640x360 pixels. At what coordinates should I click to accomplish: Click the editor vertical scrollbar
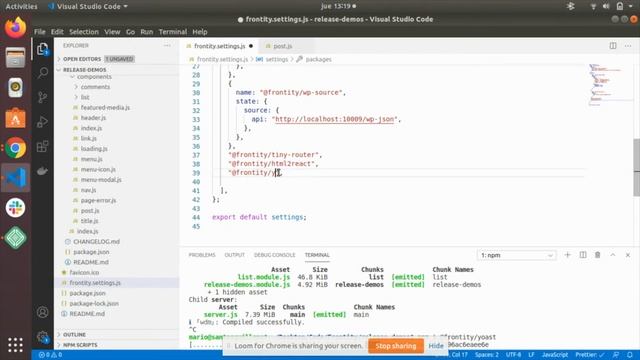(636, 167)
